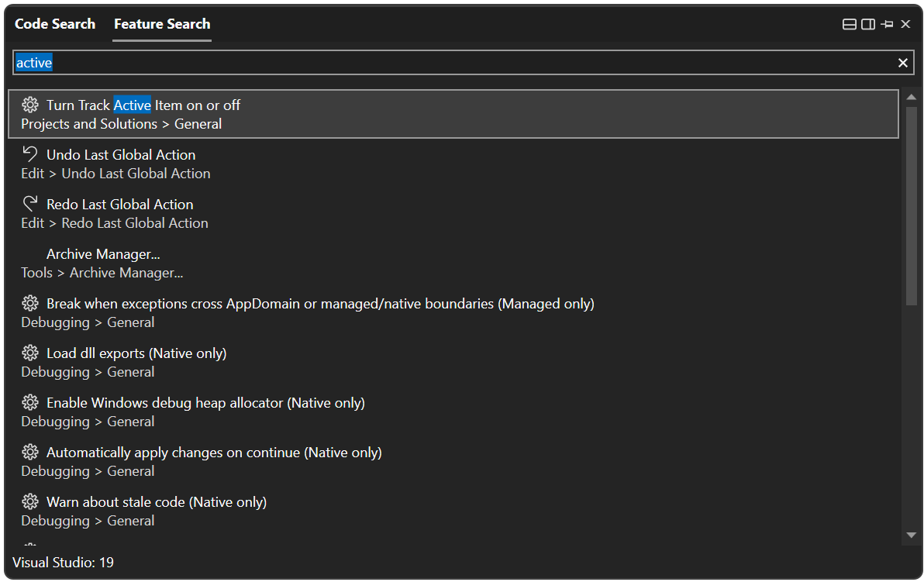924x582 pixels.
Task: Click the gear beside Automatically apply changes on continue
Action: (30, 452)
